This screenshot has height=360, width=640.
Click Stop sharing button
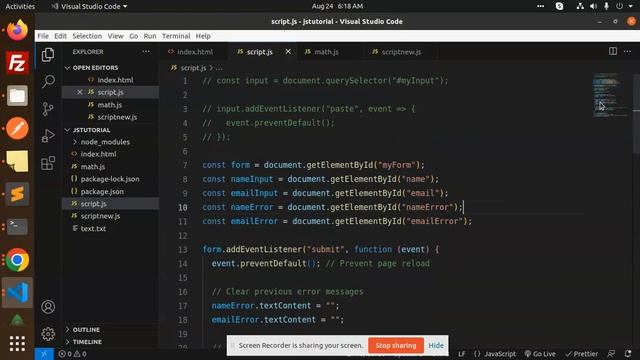coord(396,345)
